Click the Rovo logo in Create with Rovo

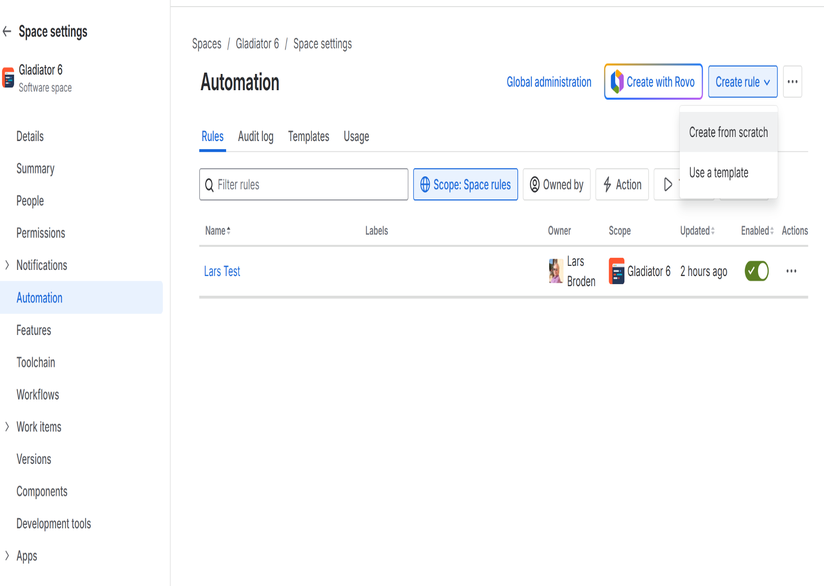click(x=617, y=82)
